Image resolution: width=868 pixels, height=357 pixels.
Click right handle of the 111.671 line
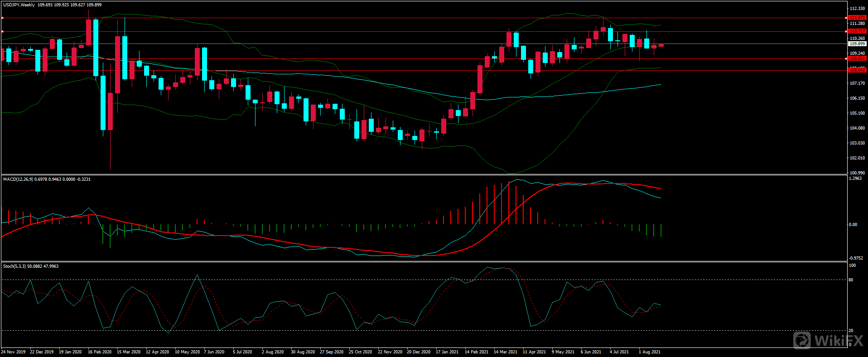(847, 18)
